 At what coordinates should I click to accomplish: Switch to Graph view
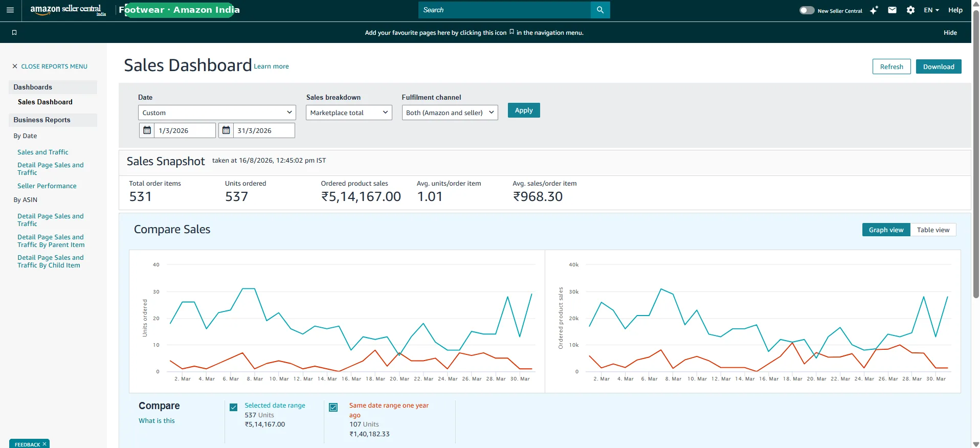tap(886, 230)
